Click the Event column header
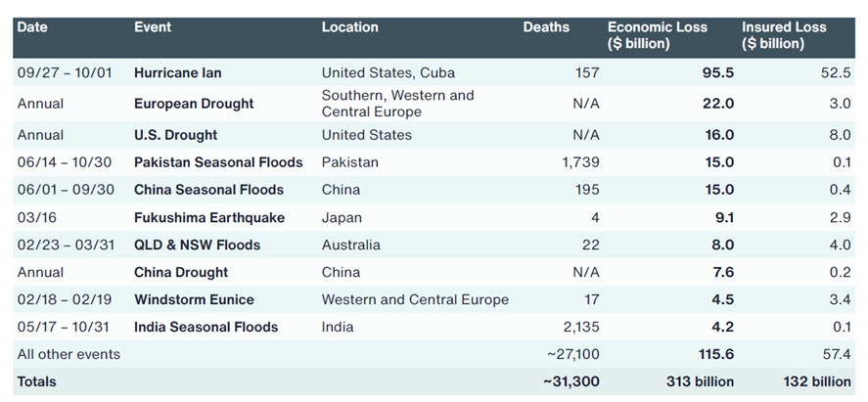Image resolution: width=868 pixels, height=402 pixels. [x=154, y=27]
